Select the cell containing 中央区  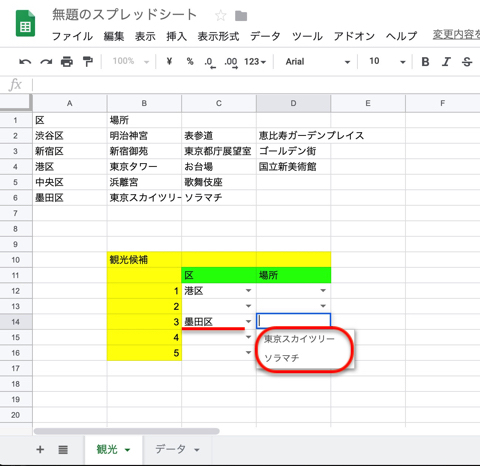70,182
